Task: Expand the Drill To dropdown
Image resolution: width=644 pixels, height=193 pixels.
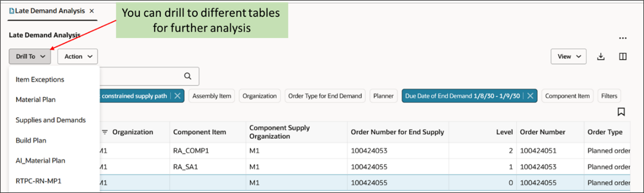Action: tap(30, 57)
